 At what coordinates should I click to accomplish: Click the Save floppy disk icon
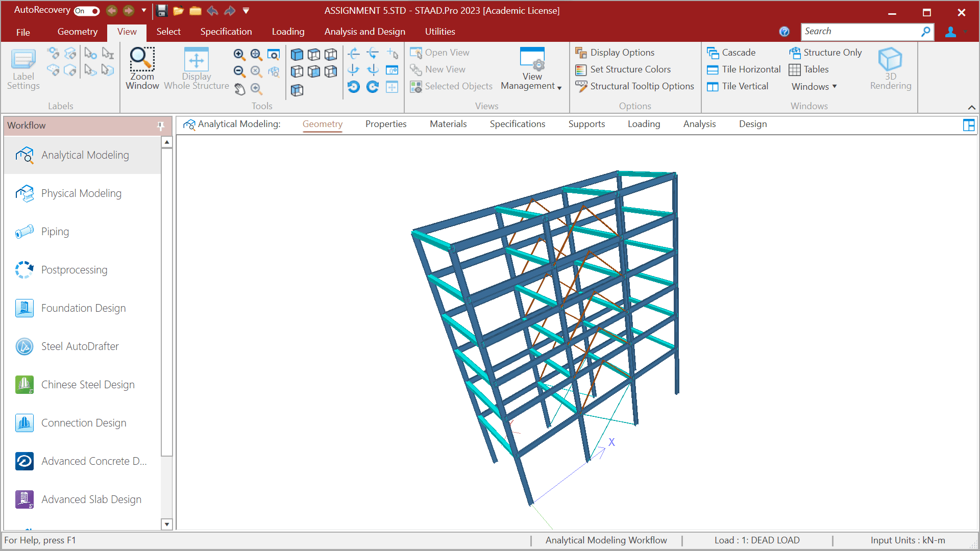pyautogui.click(x=162, y=11)
